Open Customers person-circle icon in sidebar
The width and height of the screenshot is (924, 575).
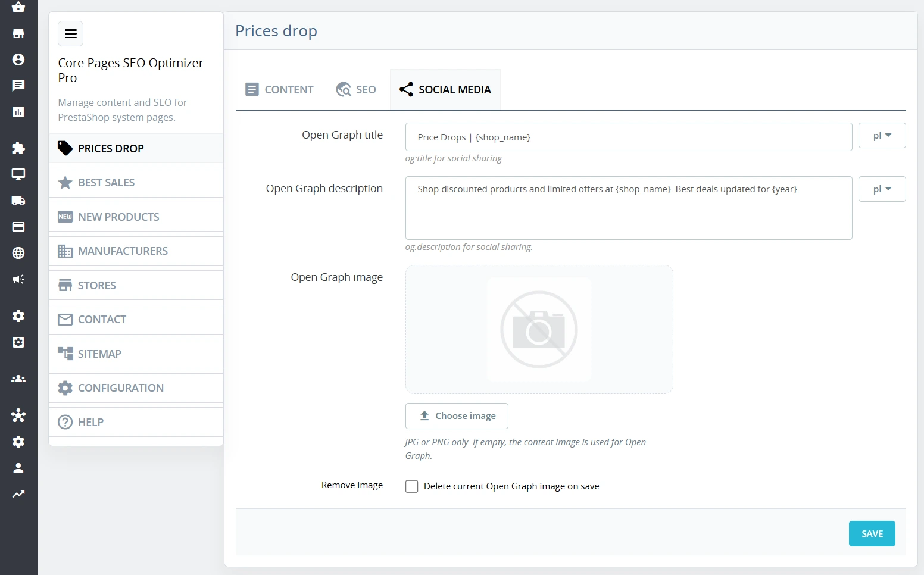pyautogui.click(x=18, y=60)
